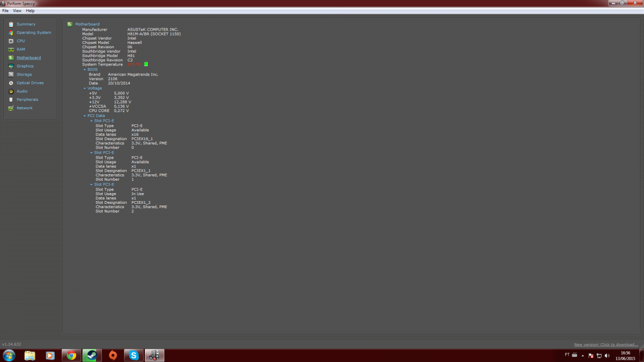This screenshot has width=644, height=362.
Task: Open the Help menu
Action: (x=30, y=11)
